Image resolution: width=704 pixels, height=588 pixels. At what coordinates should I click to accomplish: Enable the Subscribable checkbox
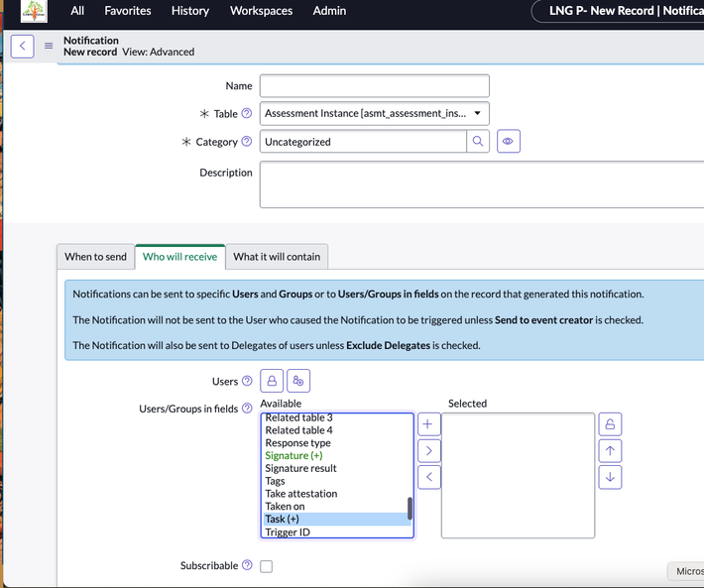tap(267, 566)
